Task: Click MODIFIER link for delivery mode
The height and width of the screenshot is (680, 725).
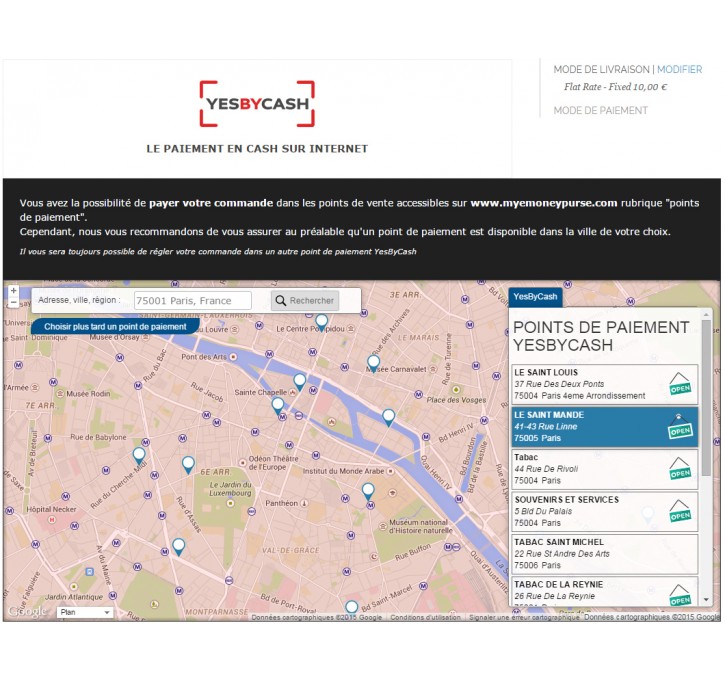Action: click(679, 69)
